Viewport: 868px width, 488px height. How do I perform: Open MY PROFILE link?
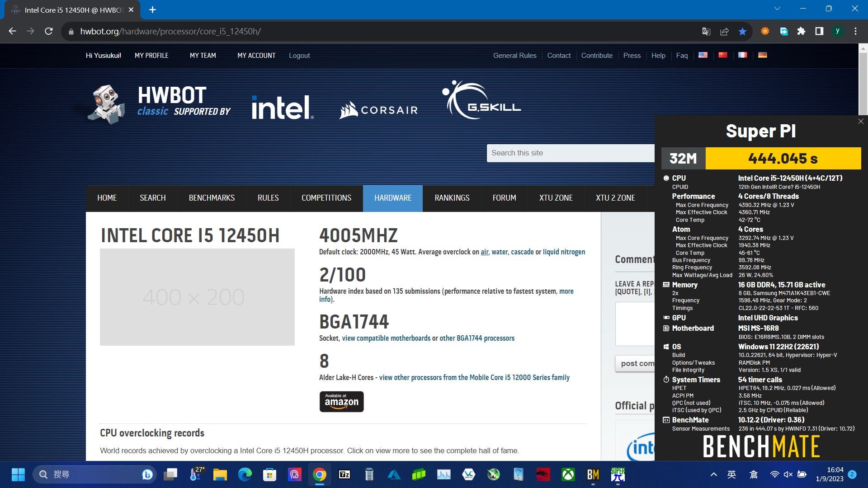coord(151,56)
